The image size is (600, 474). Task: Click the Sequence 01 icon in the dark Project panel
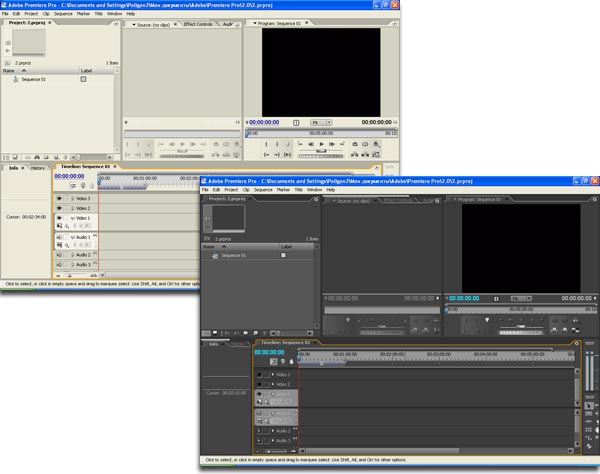point(214,256)
